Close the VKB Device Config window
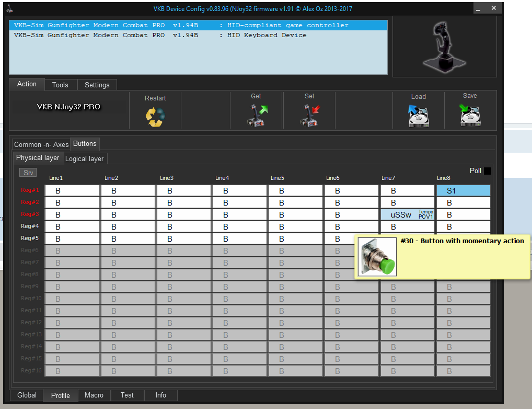The width and height of the screenshot is (532, 409). coord(494,8)
